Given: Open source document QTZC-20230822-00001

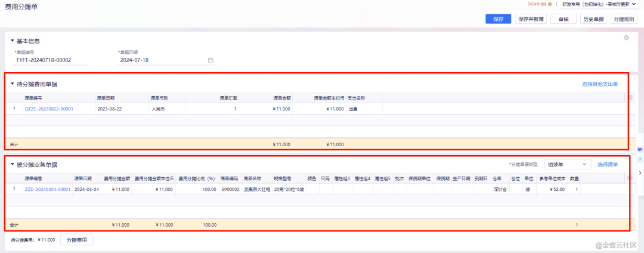Looking at the screenshot, I should 49,109.
